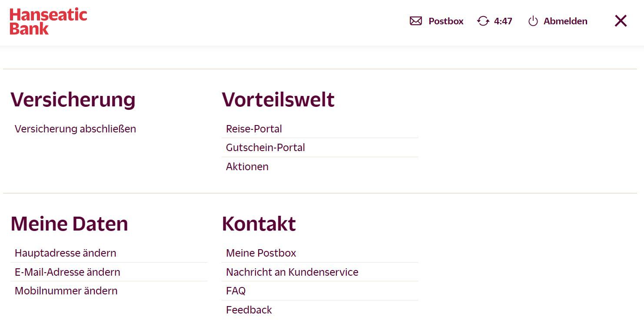Close the menu with the X icon
This screenshot has height=333, width=644.
(621, 21)
